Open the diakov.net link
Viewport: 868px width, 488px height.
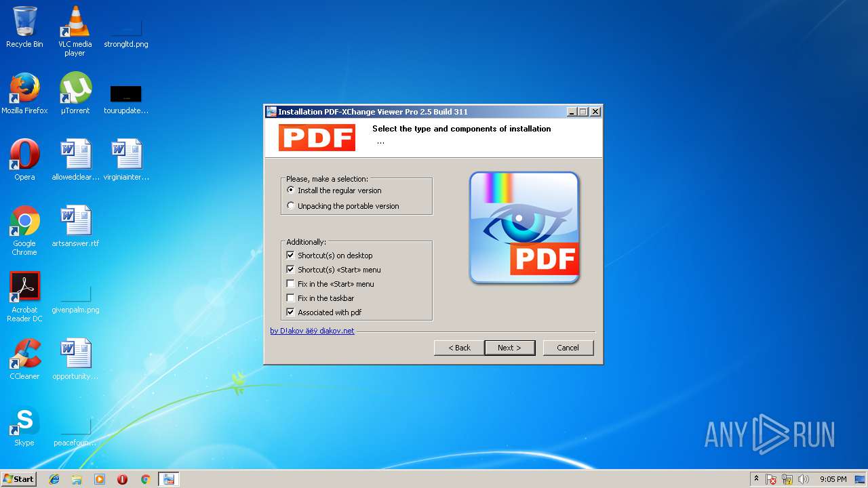[312, 331]
